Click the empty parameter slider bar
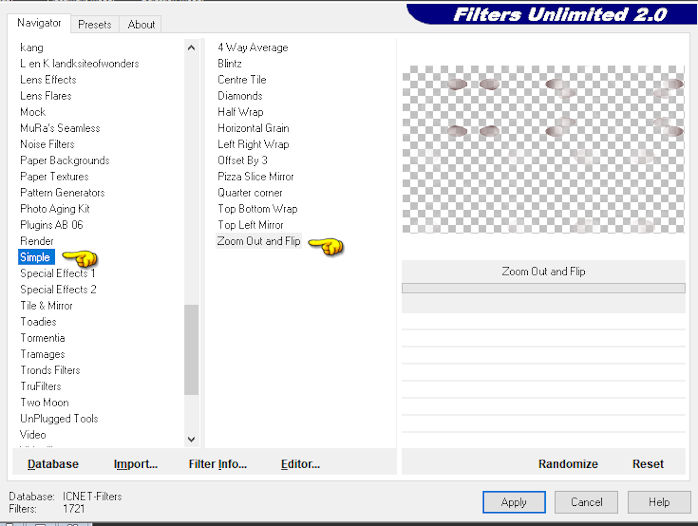The width and height of the screenshot is (698, 526). [x=543, y=288]
